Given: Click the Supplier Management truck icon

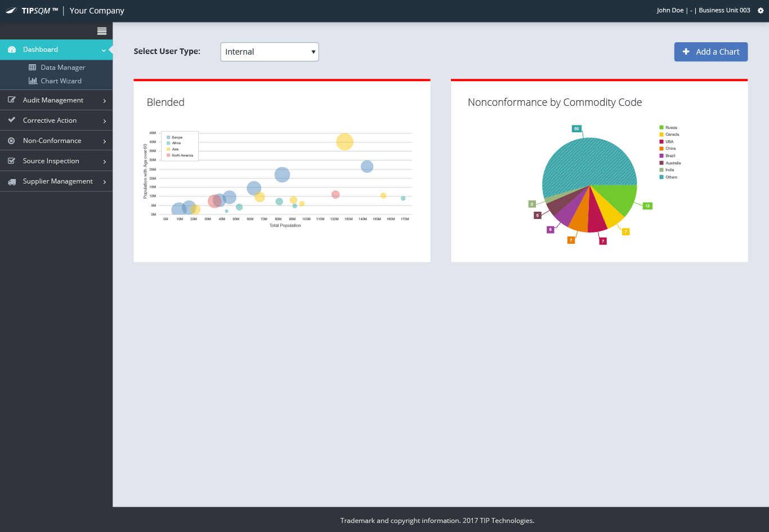Looking at the screenshot, I should tap(12, 182).
